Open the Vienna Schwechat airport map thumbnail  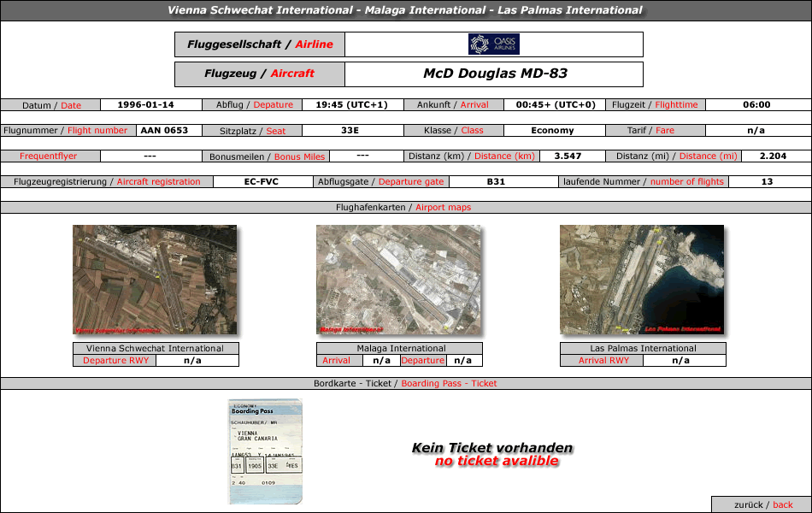pos(155,280)
